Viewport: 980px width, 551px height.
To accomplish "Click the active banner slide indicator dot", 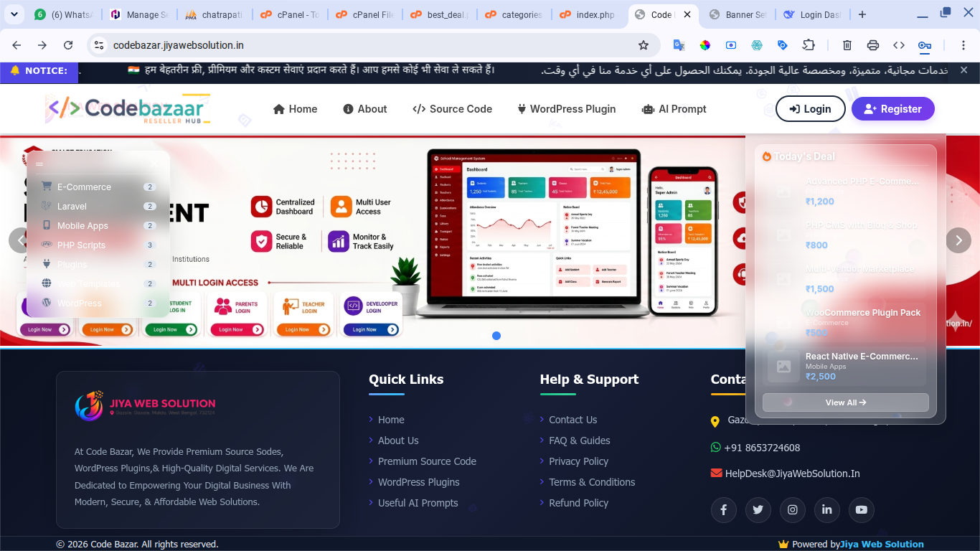I will coord(496,336).
